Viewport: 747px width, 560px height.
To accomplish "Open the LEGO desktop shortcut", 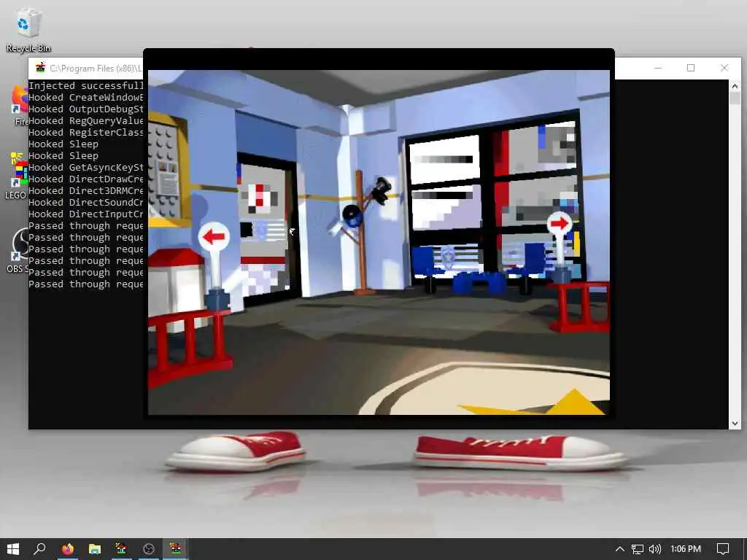I will coord(19,175).
